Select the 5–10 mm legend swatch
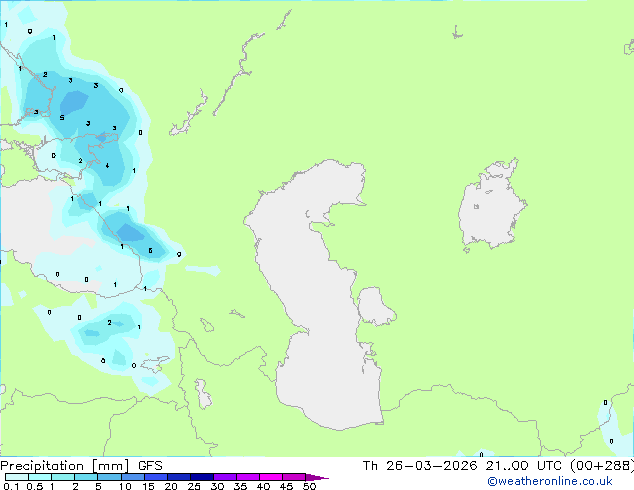The height and width of the screenshot is (490, 634). [x=109, y=477]
